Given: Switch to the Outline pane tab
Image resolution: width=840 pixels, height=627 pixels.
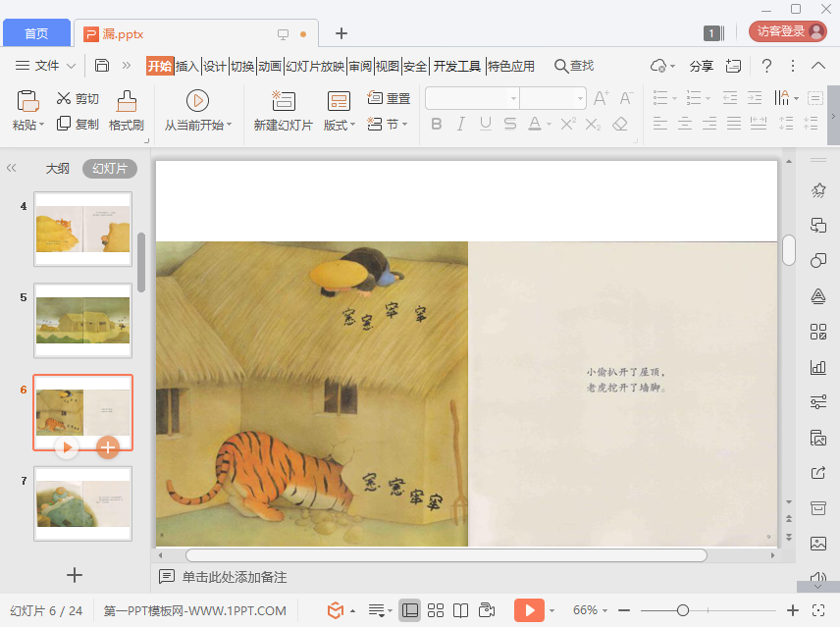Looking at the screenshot, I should pos(57,168).
